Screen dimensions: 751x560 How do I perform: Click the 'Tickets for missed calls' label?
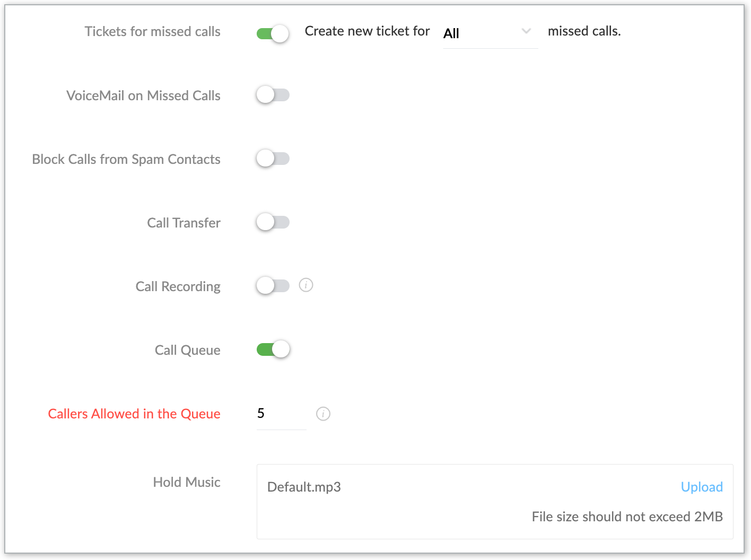coord(153,32)
